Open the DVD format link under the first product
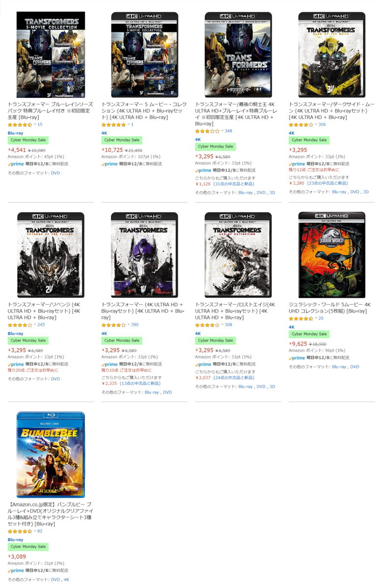 (x=55, y=173)
